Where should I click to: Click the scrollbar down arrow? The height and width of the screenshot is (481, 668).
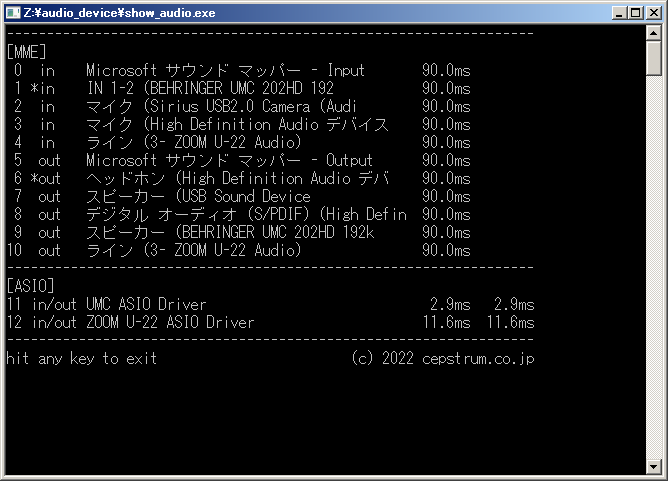coord(654,466)
